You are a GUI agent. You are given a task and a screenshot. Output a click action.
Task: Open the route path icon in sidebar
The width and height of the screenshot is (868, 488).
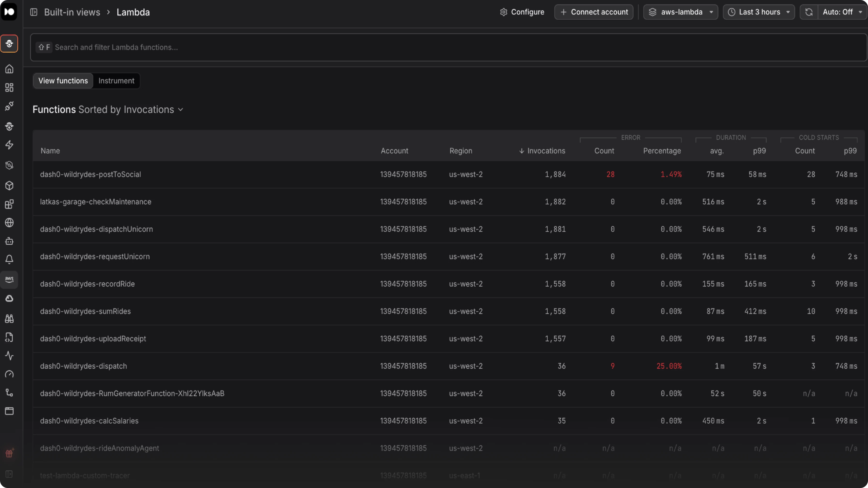point(9,393)
